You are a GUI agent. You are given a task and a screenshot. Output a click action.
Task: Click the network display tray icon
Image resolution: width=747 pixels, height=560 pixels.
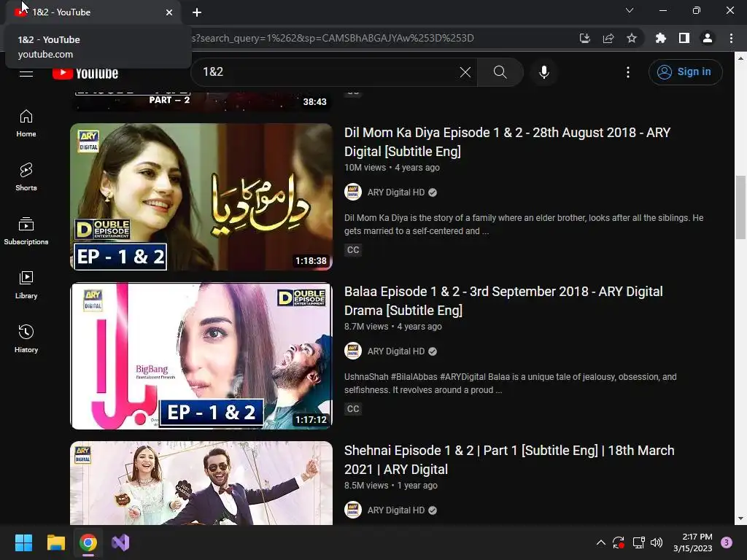coord(638,542)
